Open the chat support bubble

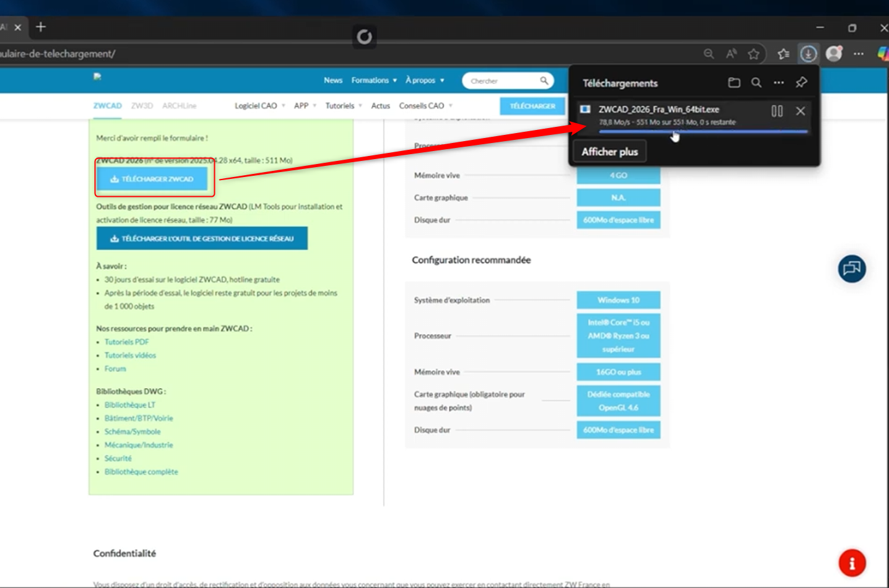point(852,269)
